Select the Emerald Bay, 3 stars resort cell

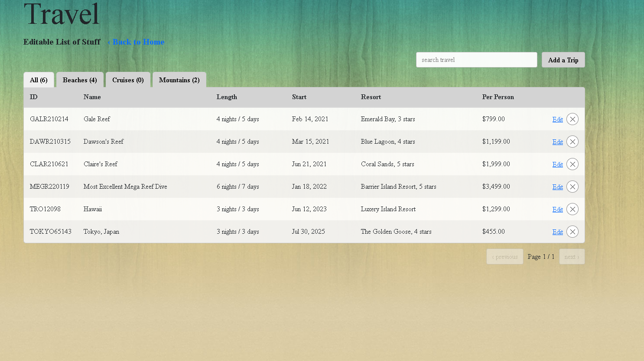point(388,119)
